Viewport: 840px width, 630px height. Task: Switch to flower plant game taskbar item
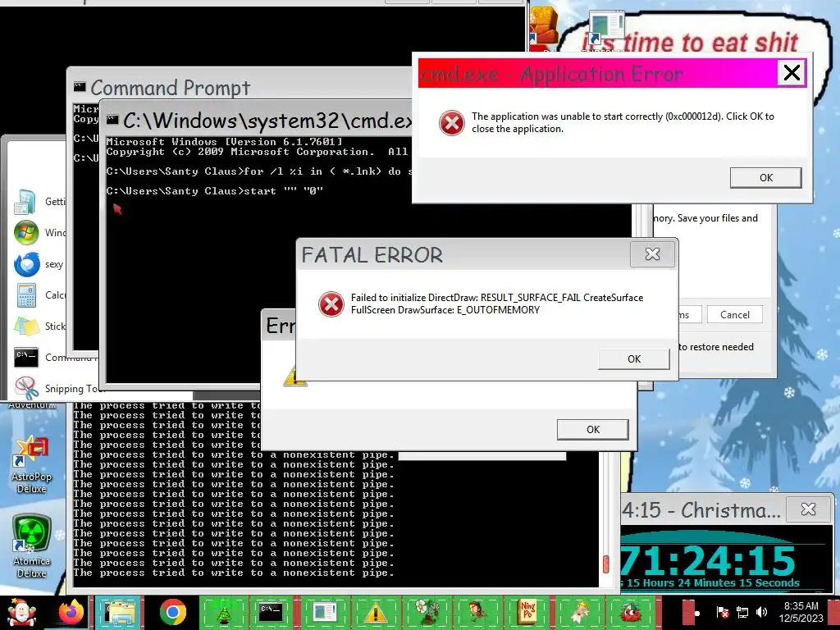tap(427, 612)
